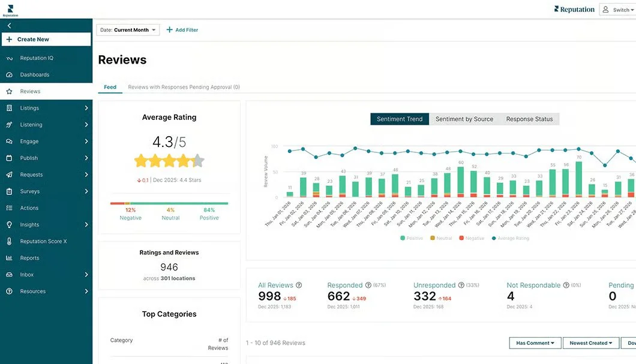Expand the Surveys submenu arrow

(86, 191)
